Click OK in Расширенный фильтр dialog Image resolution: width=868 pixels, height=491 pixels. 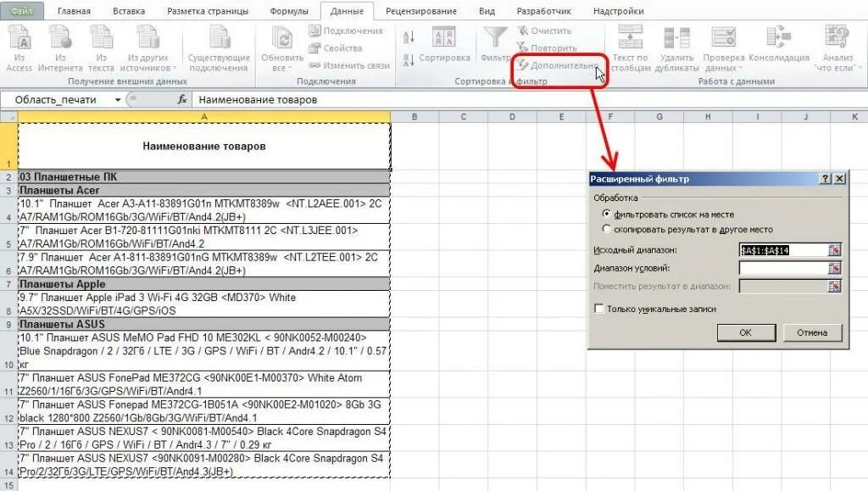point(746,332)
